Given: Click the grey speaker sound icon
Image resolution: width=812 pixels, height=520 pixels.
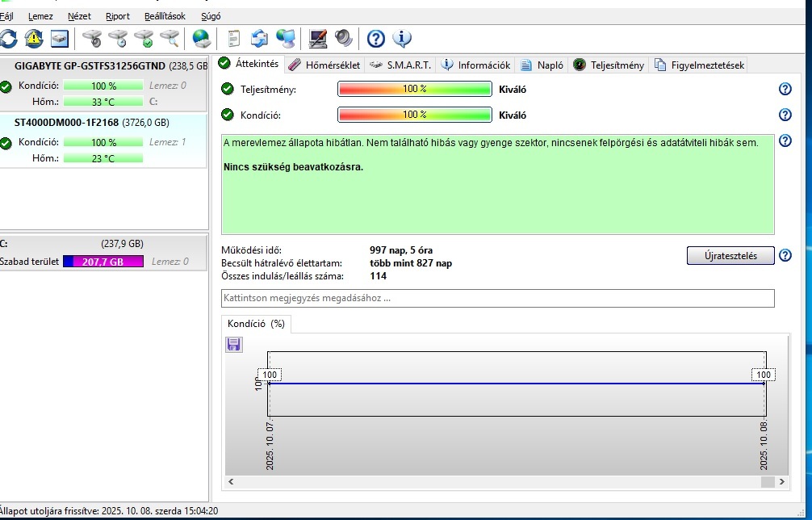Looking at the screenshot, I should pyautogui.click(x=343, y=38).
